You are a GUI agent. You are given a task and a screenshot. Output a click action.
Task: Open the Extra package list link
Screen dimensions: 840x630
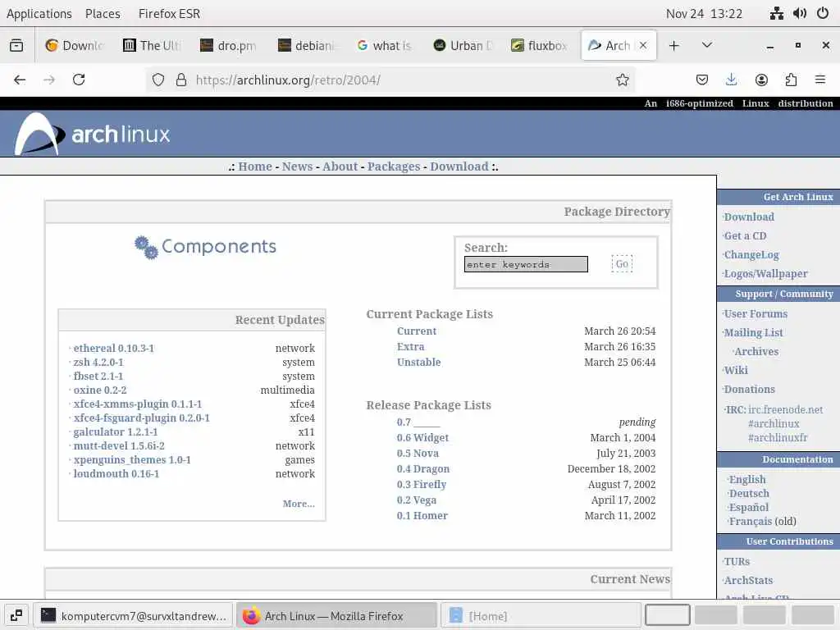click(410, 347)
